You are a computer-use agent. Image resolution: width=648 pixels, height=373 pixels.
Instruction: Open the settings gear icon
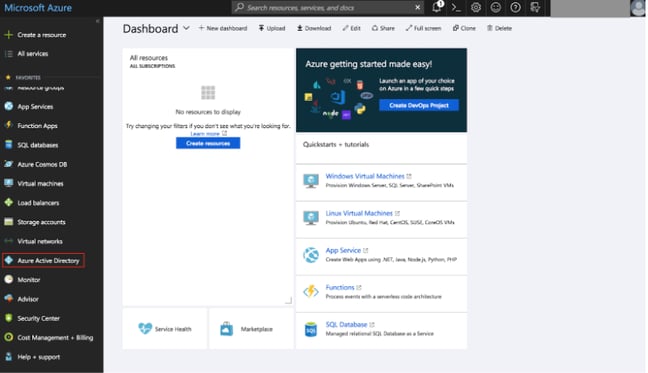476,7
